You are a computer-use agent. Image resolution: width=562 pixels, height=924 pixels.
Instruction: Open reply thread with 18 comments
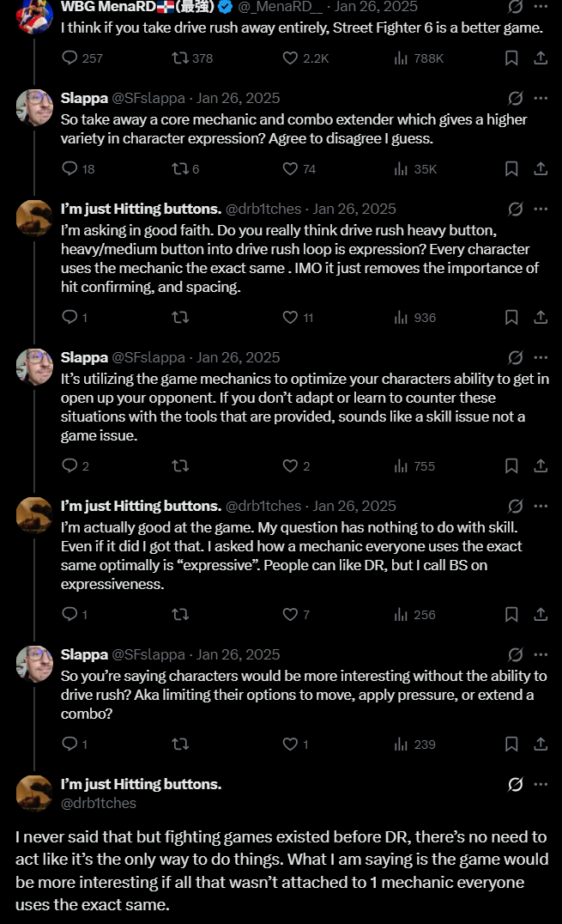(x=78, y=169)
